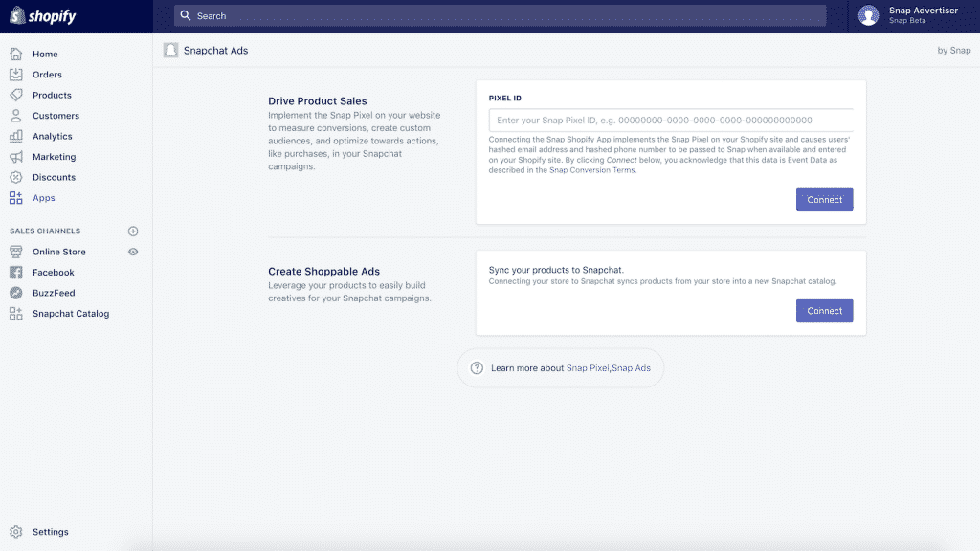Screen dimensions: 980x551
Task: Click the Snapchat ghost app icon
Action: click(x=170, y=51)
